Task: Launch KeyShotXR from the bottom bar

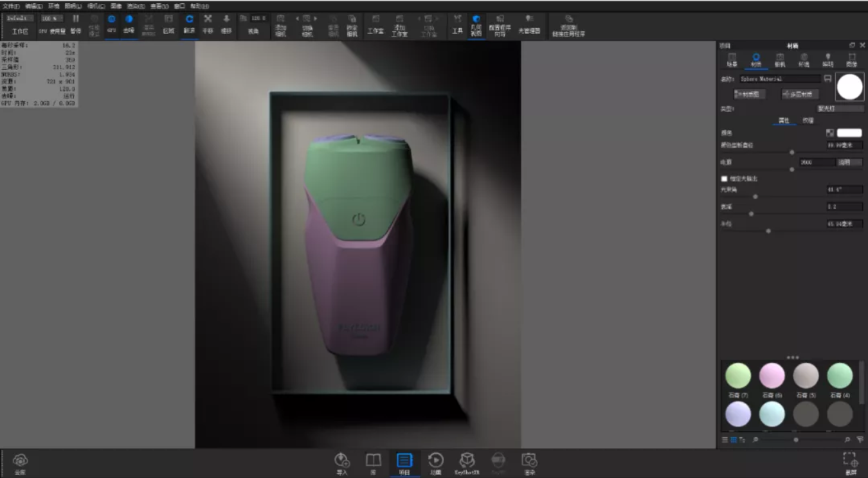Action: coord(467,464)
